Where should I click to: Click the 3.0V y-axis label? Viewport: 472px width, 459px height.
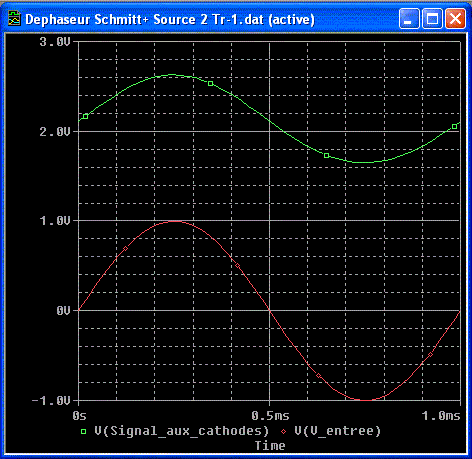[55, 42]
